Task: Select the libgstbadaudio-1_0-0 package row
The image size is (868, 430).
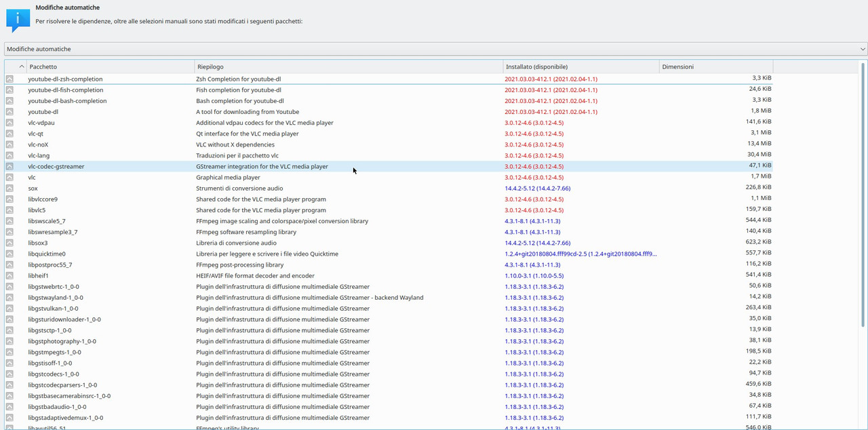Action: coord(388,407)
